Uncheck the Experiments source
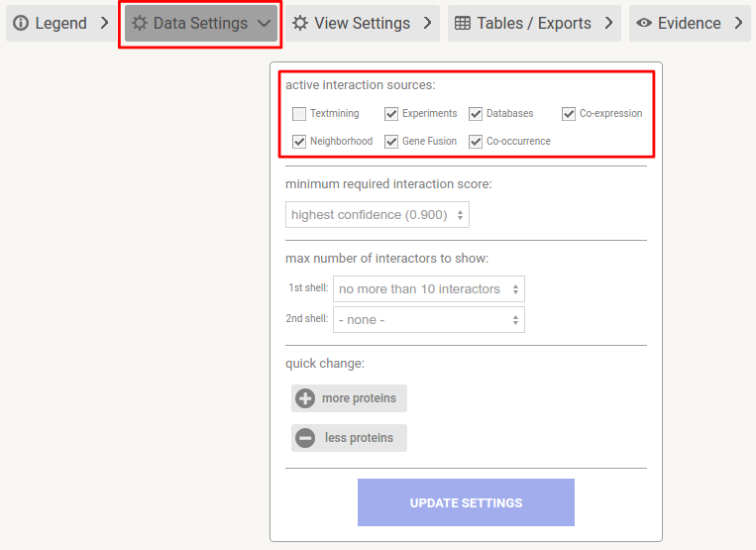This screenshot has height=550, width=756. click(391, 114)
